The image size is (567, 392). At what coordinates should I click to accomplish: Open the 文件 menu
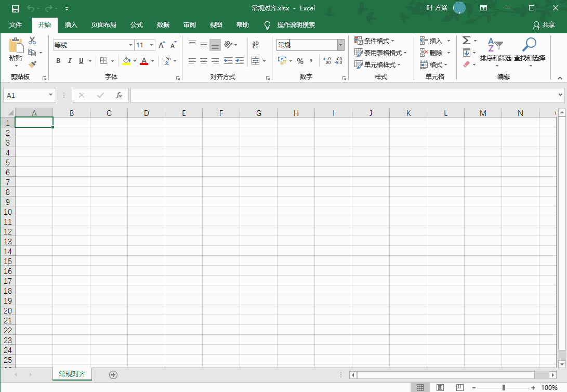point(16,24)
